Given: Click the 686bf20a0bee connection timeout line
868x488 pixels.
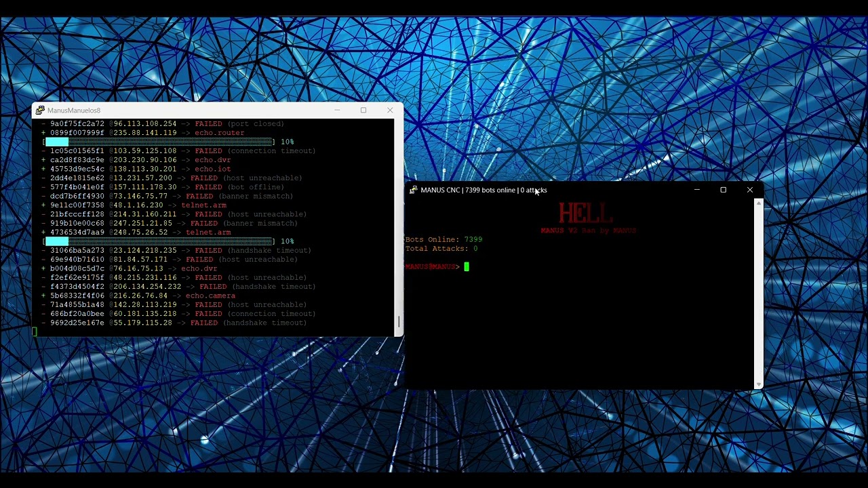Looking at the screenshot, I should [179, 314].
